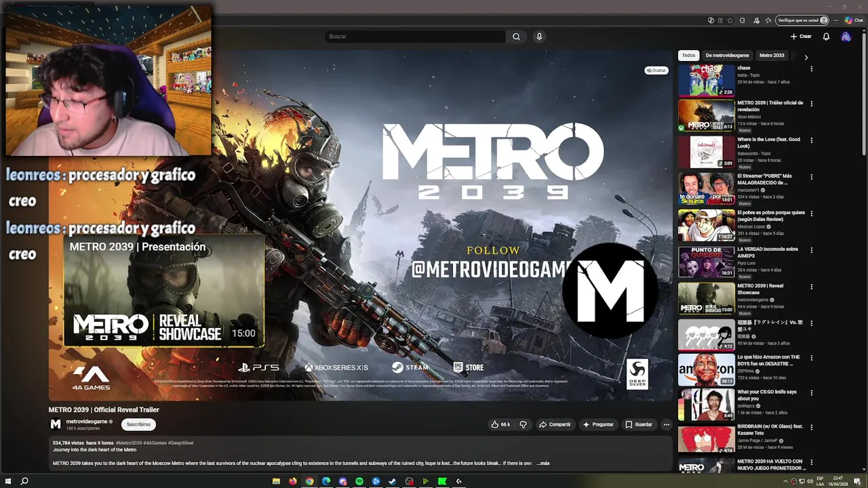
Task: Open Windows search in the taskbar
Action: (x=24, y=481)
